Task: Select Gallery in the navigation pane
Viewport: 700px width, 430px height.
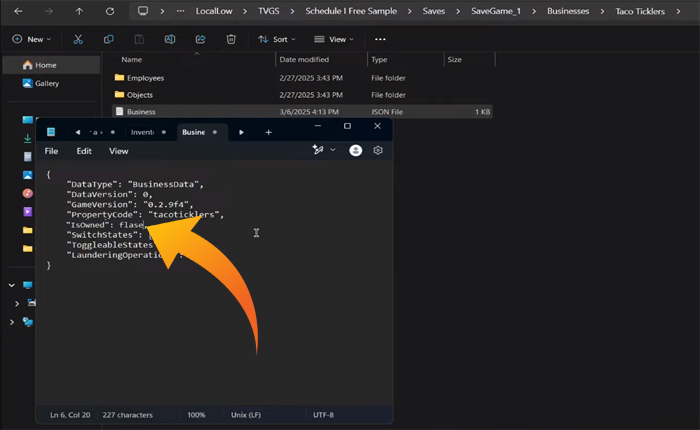Action: click(x=46, y=83)
